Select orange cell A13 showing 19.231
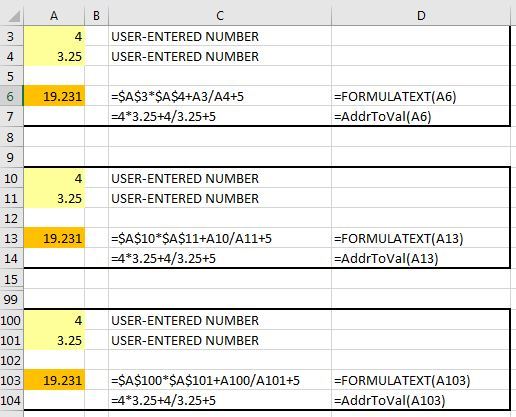The height and width of the screenshot is (417, 516). [x=54, y=238]
